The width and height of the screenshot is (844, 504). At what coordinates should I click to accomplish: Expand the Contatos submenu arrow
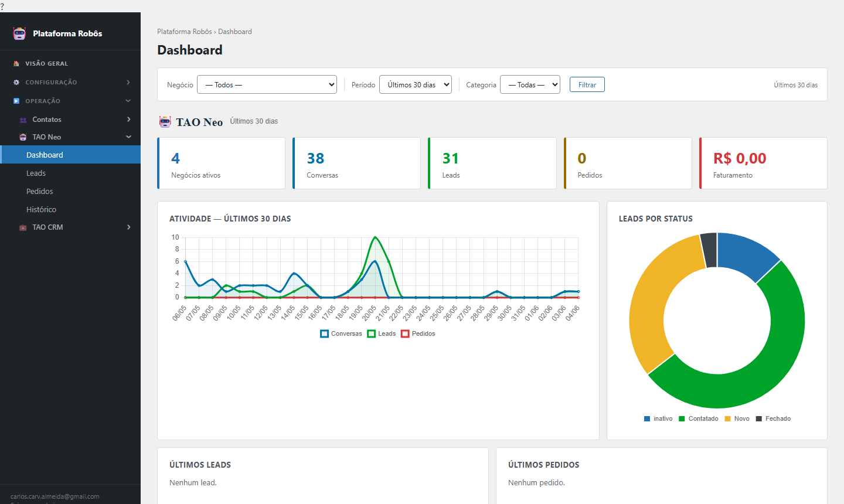pyautogui.click(x=129, y=120)
